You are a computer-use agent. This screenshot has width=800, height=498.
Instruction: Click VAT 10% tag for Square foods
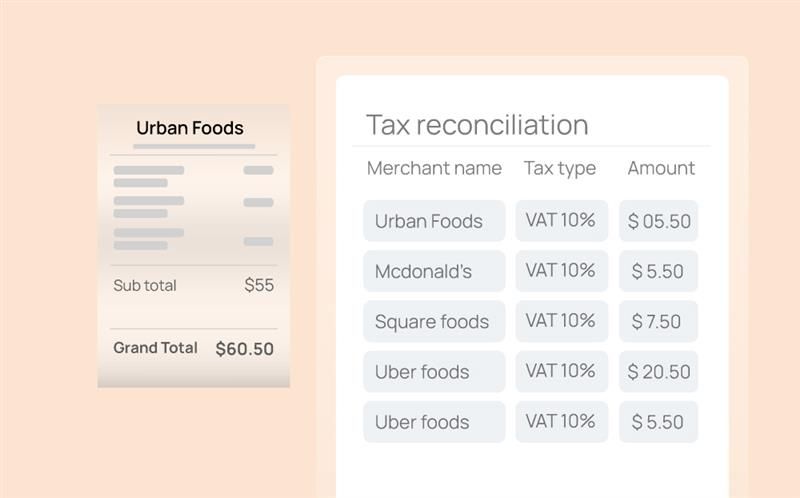tap(562, 321)
